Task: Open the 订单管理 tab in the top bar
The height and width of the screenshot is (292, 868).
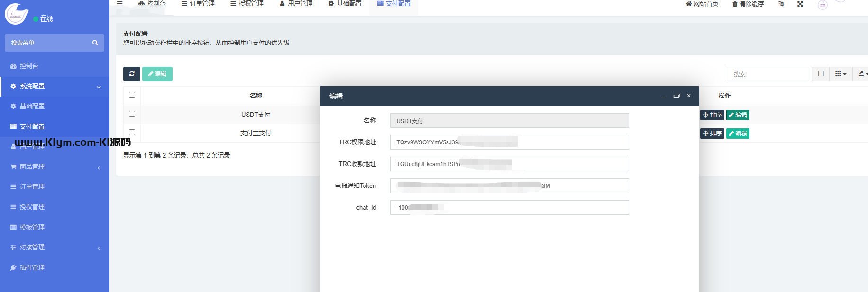Action: click(x=198, y=4)
